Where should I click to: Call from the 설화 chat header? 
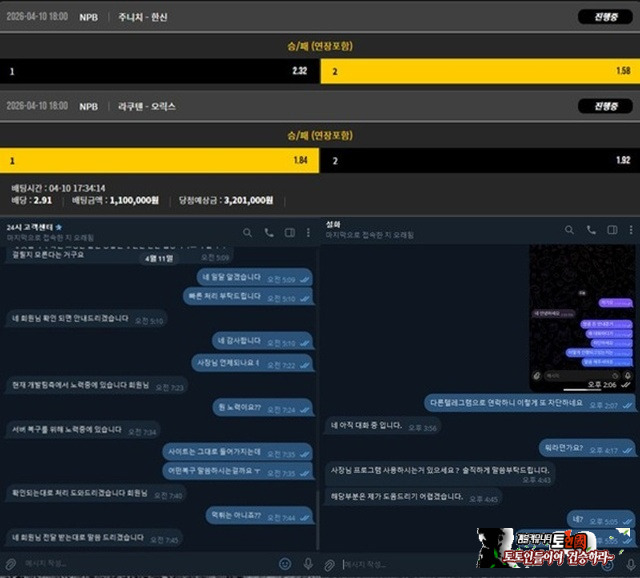591,230
